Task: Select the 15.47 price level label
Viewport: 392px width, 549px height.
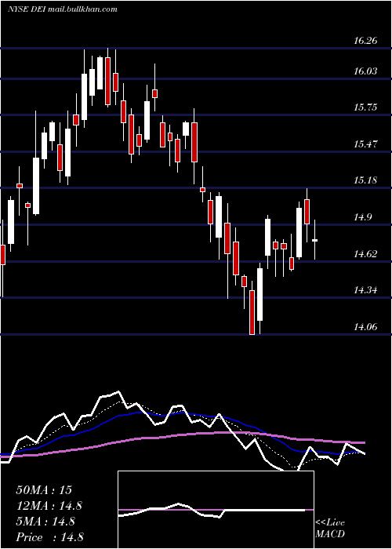Action: point(365,144)
